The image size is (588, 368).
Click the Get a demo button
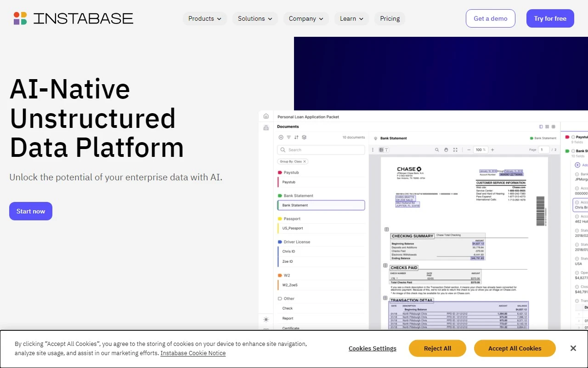[491, 18]
